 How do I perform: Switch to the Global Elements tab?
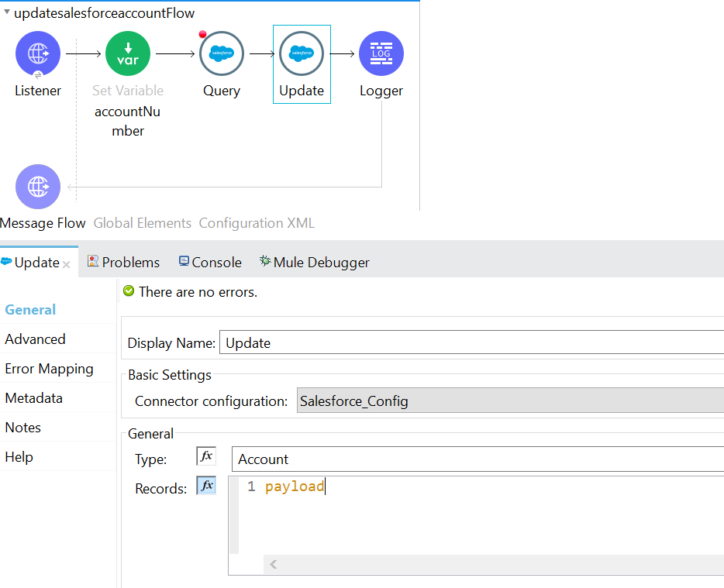[142, 223]
